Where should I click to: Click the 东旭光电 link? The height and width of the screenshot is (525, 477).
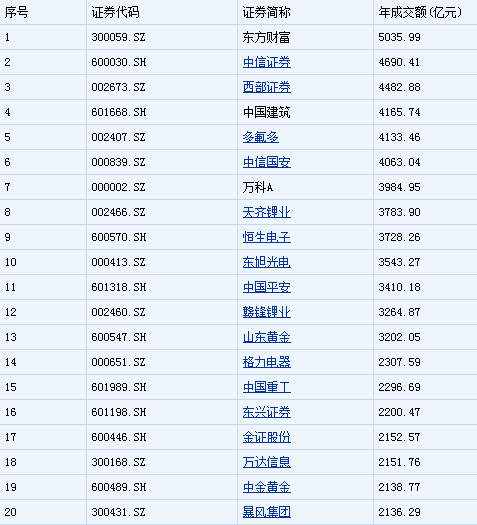[x=267, y=262]
